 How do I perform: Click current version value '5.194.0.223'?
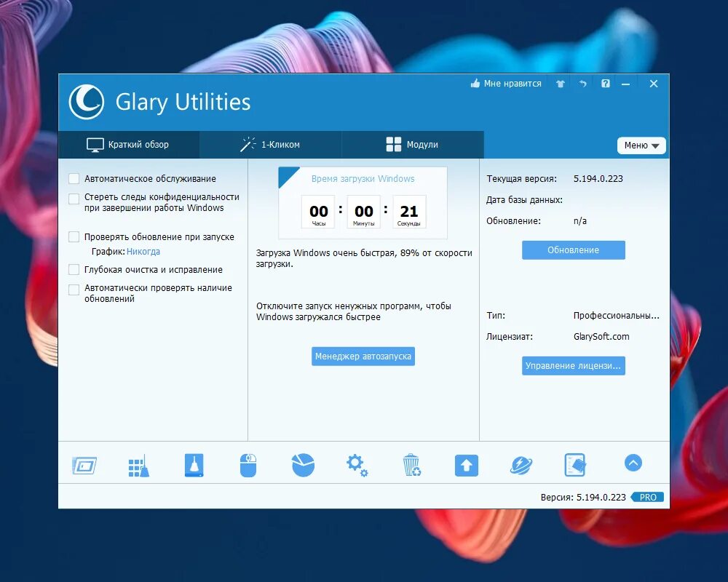pos(598,179)
